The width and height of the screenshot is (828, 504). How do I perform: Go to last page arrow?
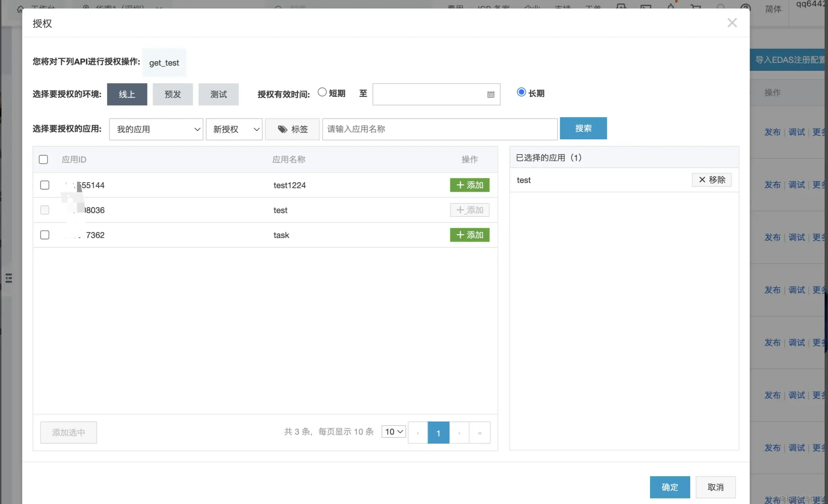click(x=479, y=432)
